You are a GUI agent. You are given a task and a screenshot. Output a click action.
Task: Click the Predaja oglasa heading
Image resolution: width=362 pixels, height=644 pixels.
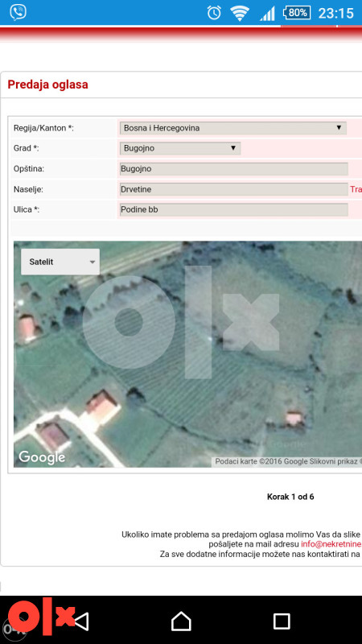click(x=47, y=85)
